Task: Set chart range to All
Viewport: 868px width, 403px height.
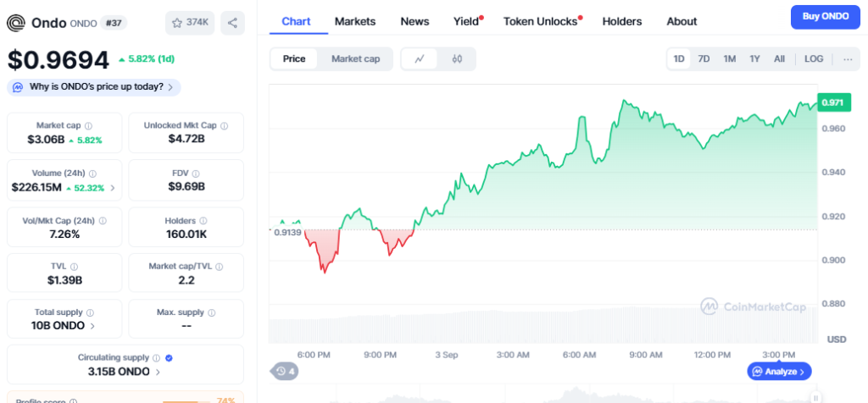Action: 780,58
